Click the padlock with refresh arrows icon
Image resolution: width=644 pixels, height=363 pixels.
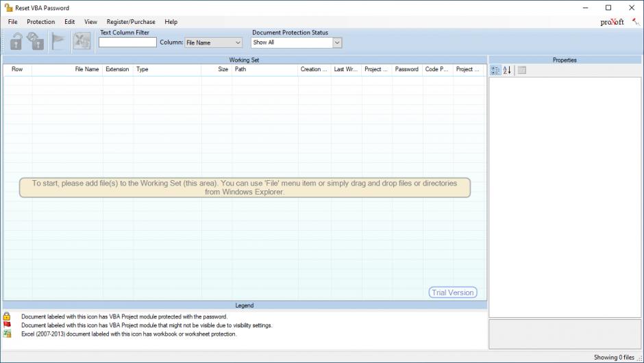(x=36, y=42)
